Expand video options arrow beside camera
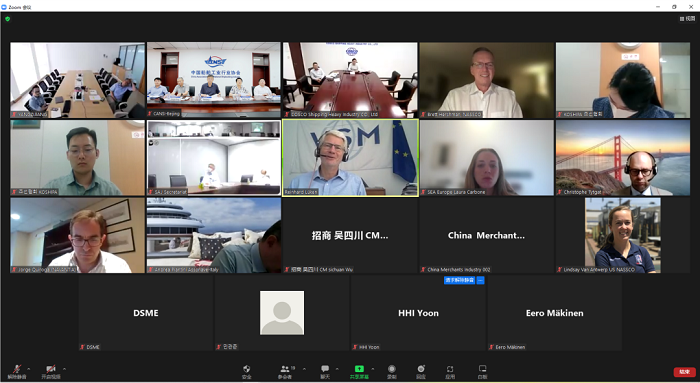The width and height of the screenshot is (700, 383). point(64,369)
